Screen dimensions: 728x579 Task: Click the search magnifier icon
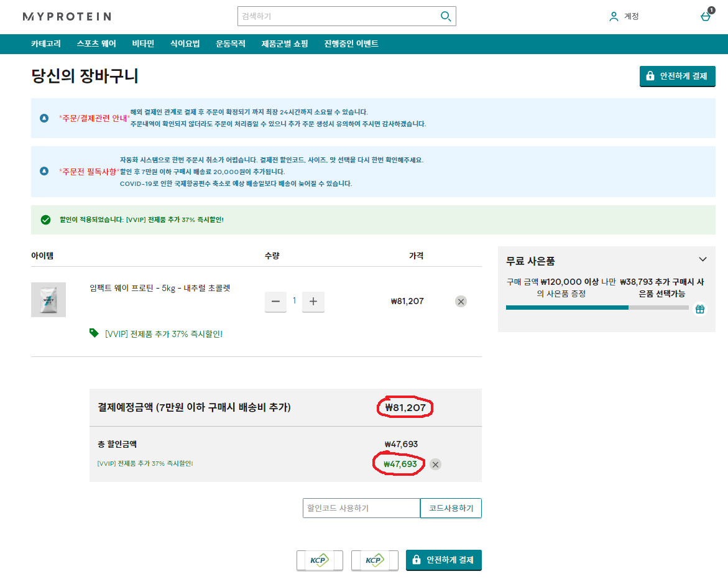point(445,16)
